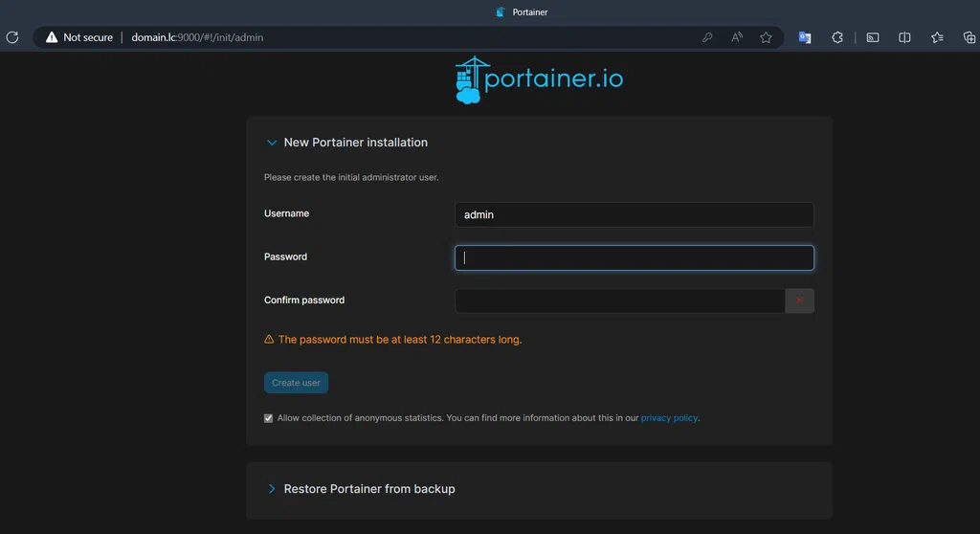Click the portainer.io logo
The width and height of the screenshot is (980, 534).
tap(539, 80)
